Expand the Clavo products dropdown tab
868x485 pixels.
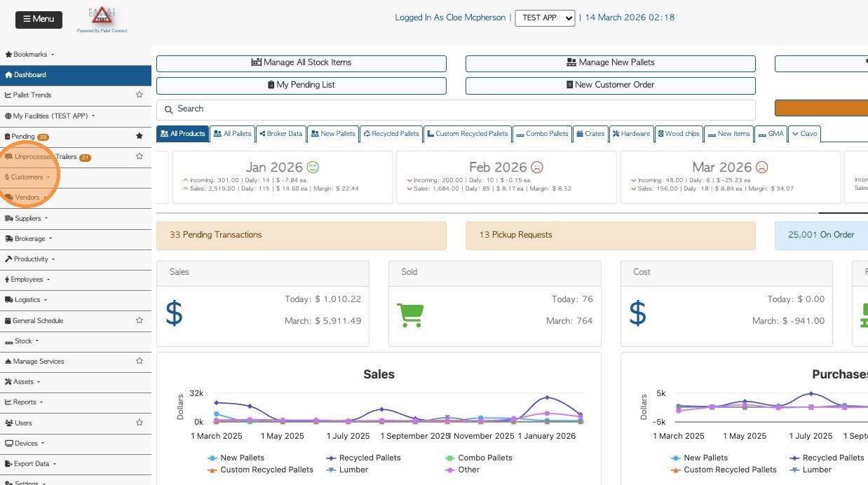point(803,134)
